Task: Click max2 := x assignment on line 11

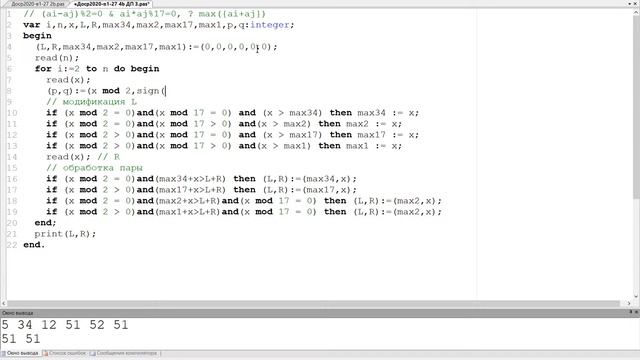Action: (x=374, y=124)
